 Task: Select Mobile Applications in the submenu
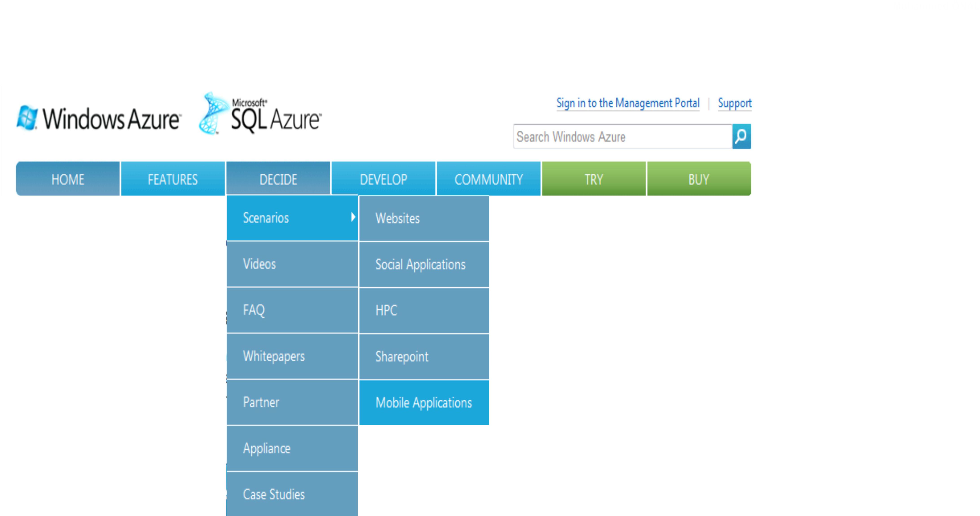coord(424,403)
